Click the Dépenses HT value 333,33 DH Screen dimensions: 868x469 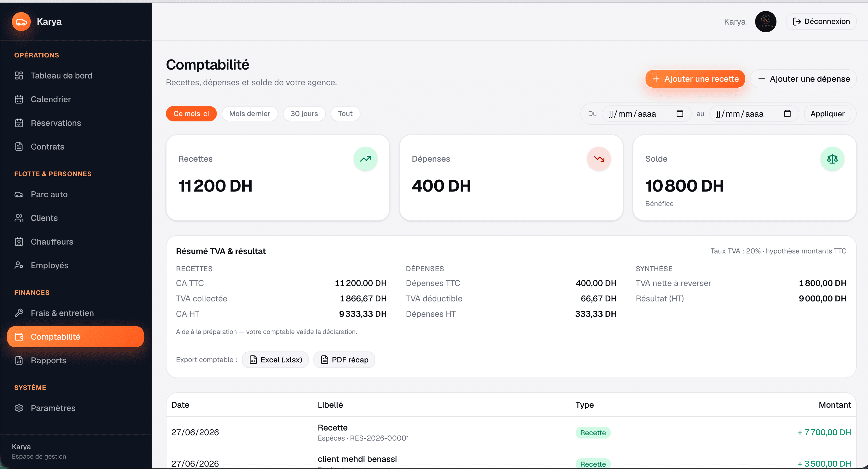[x=596, y=314]
